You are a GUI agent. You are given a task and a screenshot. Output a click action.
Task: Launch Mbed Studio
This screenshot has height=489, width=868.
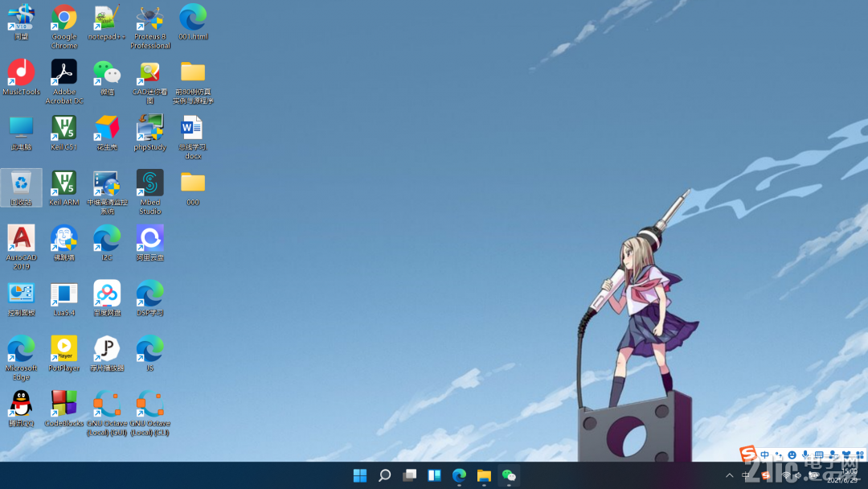click(150, 192)
